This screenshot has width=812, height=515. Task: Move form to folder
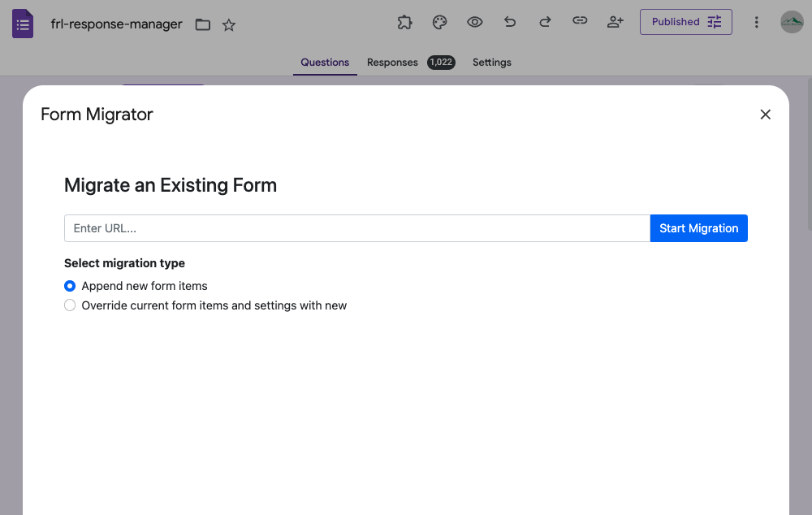pos(202,25)
